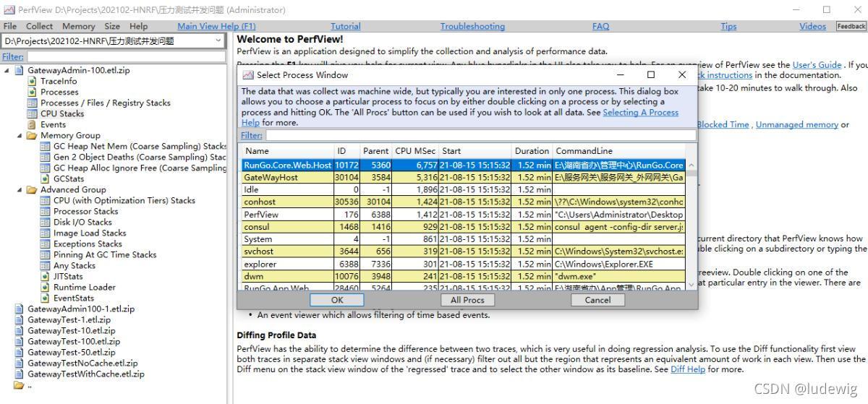Click the Select Process Window title icon
Viewport: 868px width, 404px height.
pyautogui.click(x=248, y=74)
